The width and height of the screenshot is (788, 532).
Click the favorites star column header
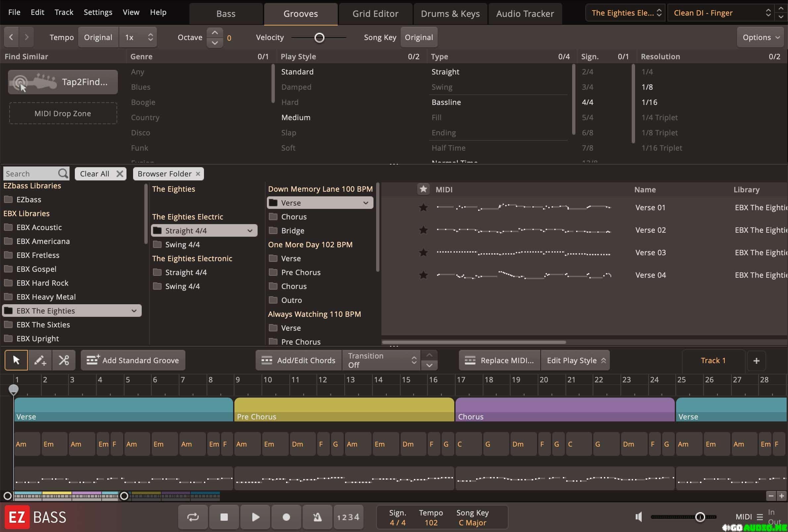(423, 189)
